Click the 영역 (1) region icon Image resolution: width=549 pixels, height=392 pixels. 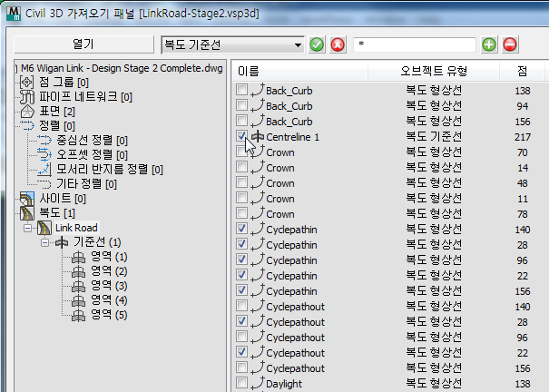click(78, 258)
